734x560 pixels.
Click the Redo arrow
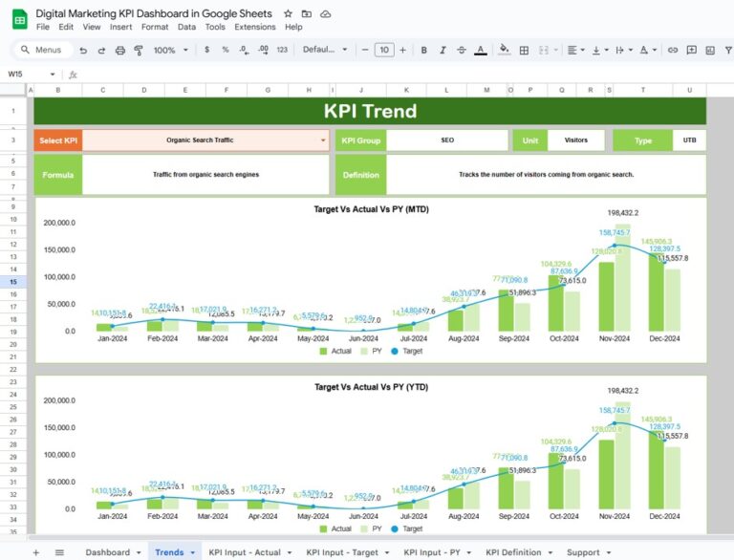[x=101, y=50]
